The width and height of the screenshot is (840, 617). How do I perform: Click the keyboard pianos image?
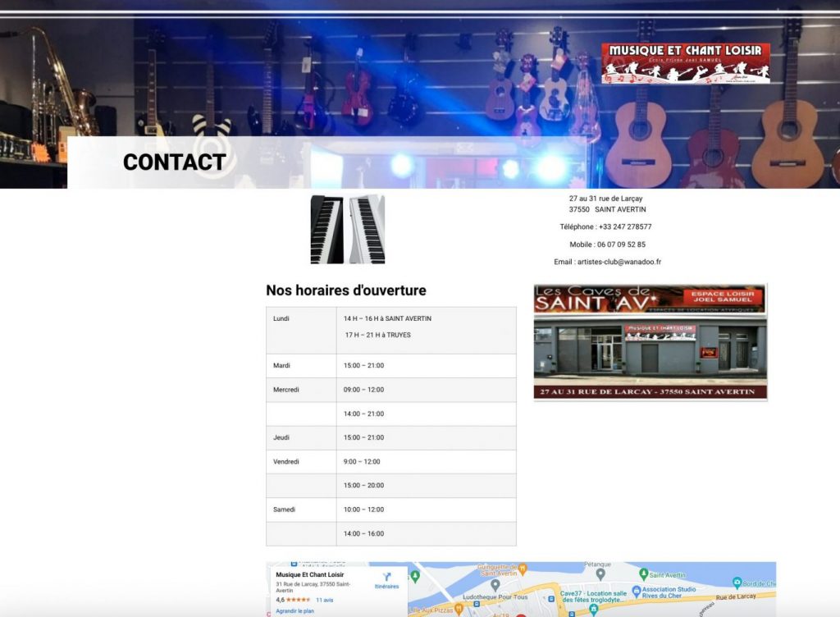click(x=348, y=229)
